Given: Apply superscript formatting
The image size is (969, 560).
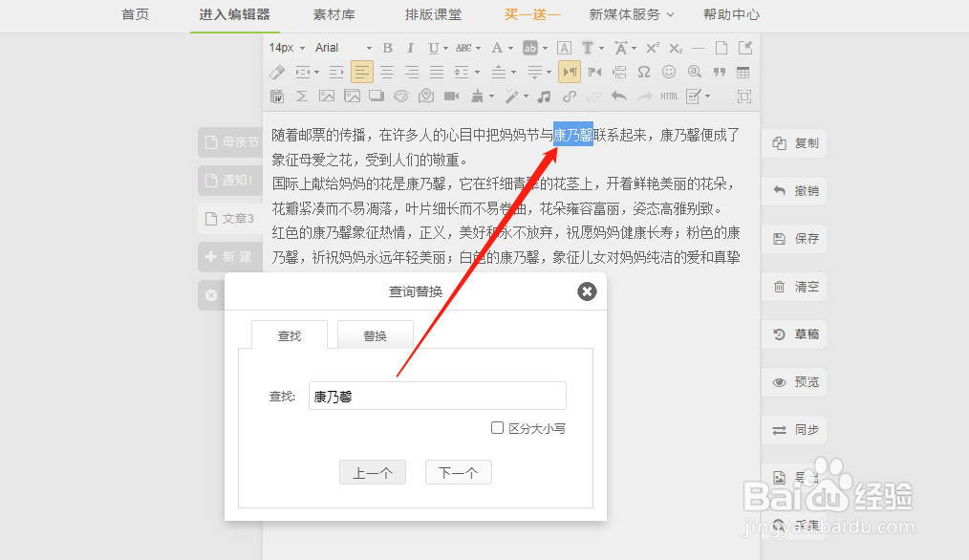Looking at the screenshot, I should [653, 48].
